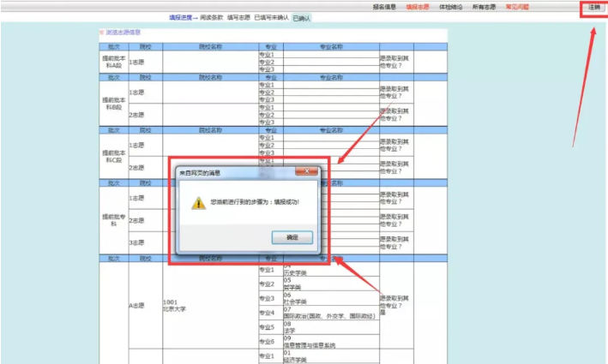Select the 阅读条款 progress step
This screenshot has width=608, height=364.
tap(212, 18)
